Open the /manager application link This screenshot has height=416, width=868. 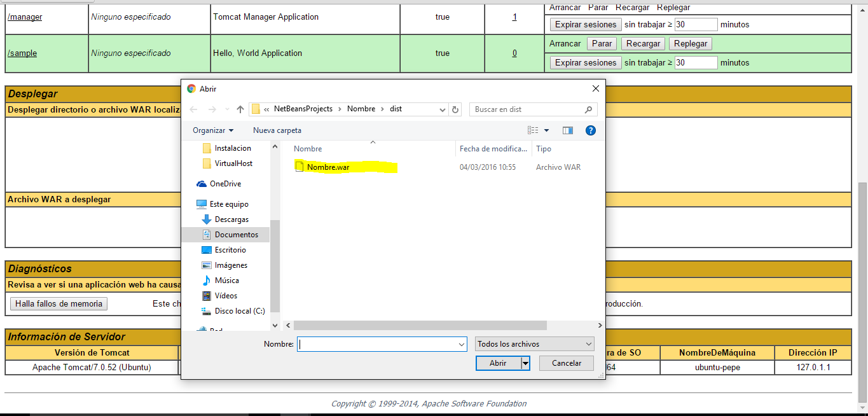click(x=25, y=17)
